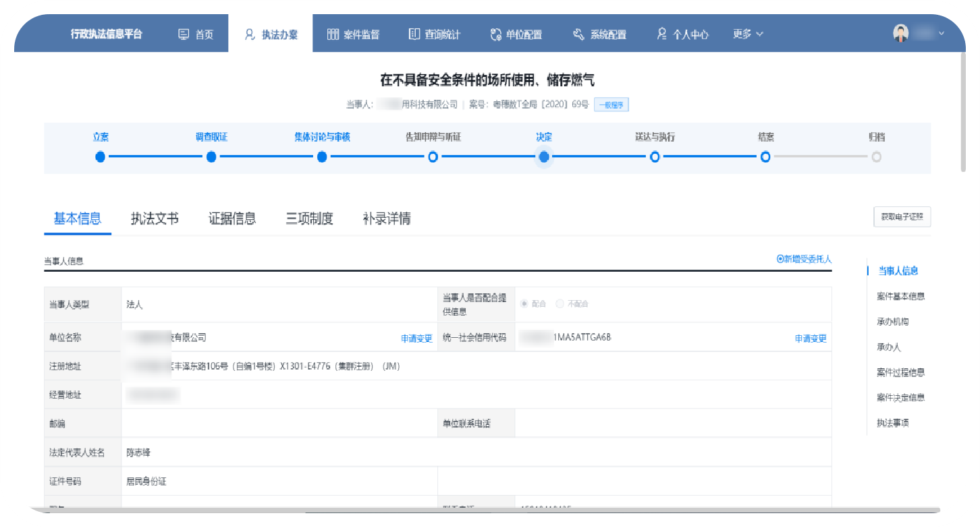Jump to 案件基本信息 in side anchor list

click(900, 296)
